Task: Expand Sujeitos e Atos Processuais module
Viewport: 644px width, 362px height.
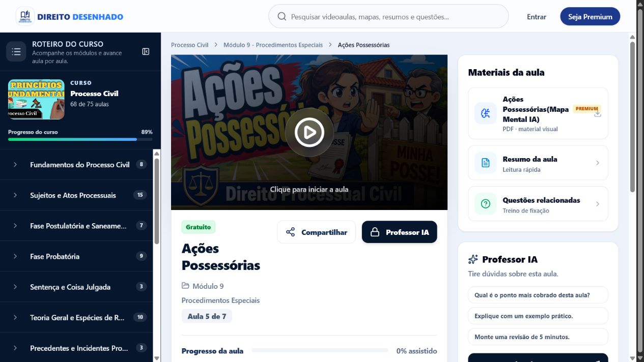Action: pyautogui.click(x=76, y=195)
